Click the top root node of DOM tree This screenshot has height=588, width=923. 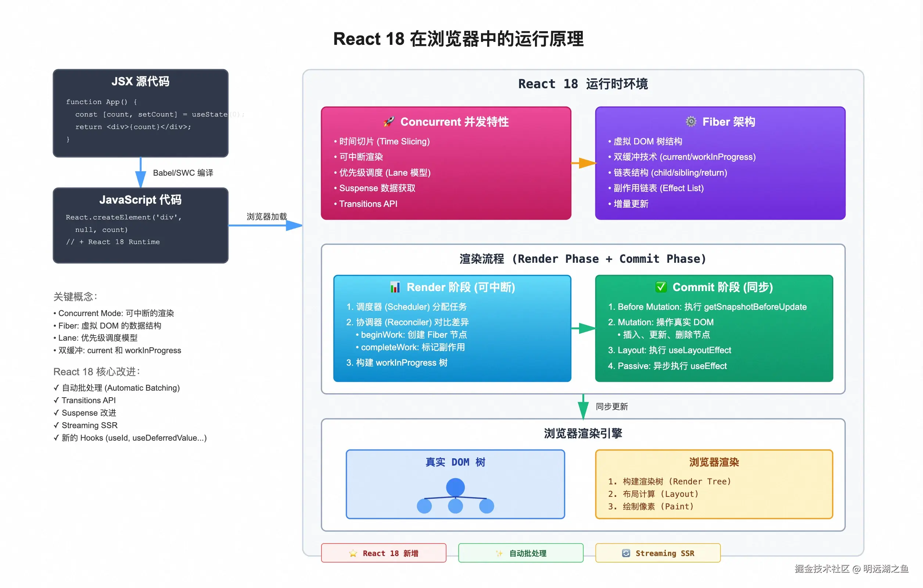(x=455, y=487)
